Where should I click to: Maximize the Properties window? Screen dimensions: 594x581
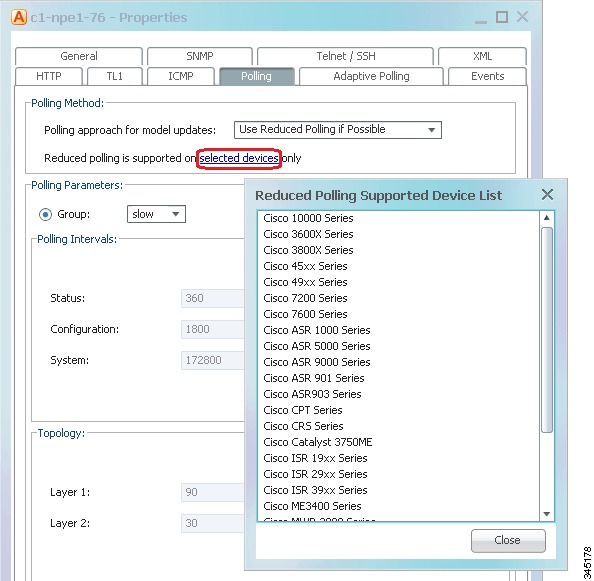[x=502, y=17]
